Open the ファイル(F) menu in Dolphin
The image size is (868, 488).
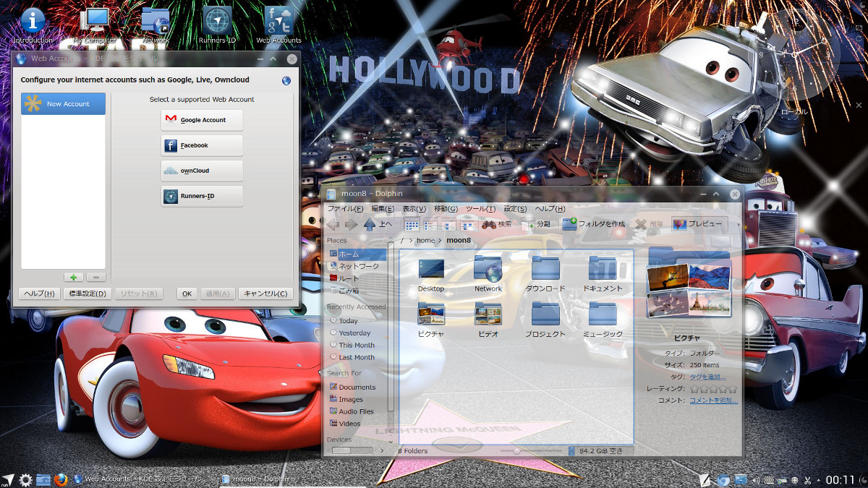(x=345, y=209)
